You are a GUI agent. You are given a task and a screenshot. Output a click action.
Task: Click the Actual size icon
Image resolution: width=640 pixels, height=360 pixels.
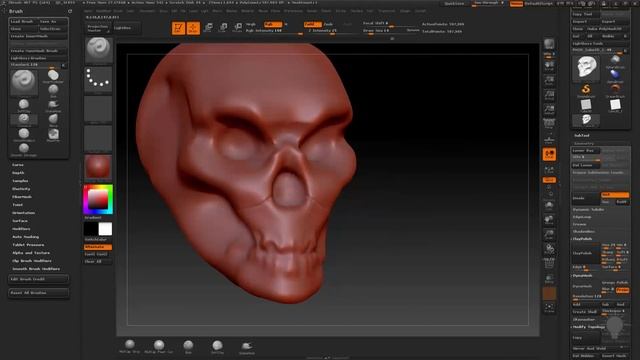549,95
